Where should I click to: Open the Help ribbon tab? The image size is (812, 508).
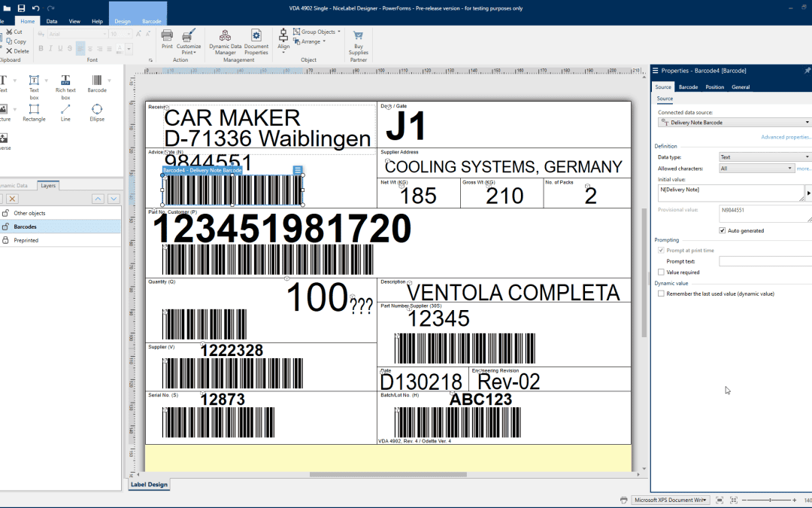tap(97, 21)
